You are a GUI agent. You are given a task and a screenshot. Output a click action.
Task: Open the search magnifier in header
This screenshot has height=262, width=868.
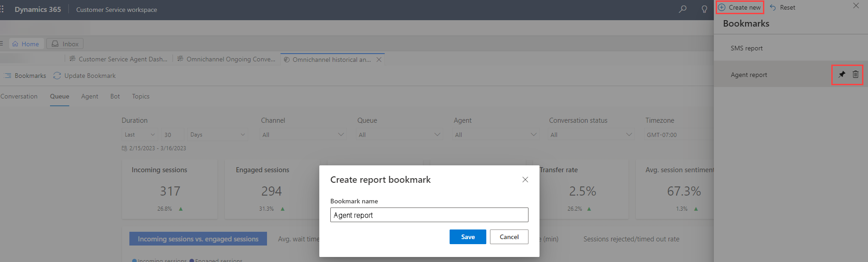[x=683, y=9]
